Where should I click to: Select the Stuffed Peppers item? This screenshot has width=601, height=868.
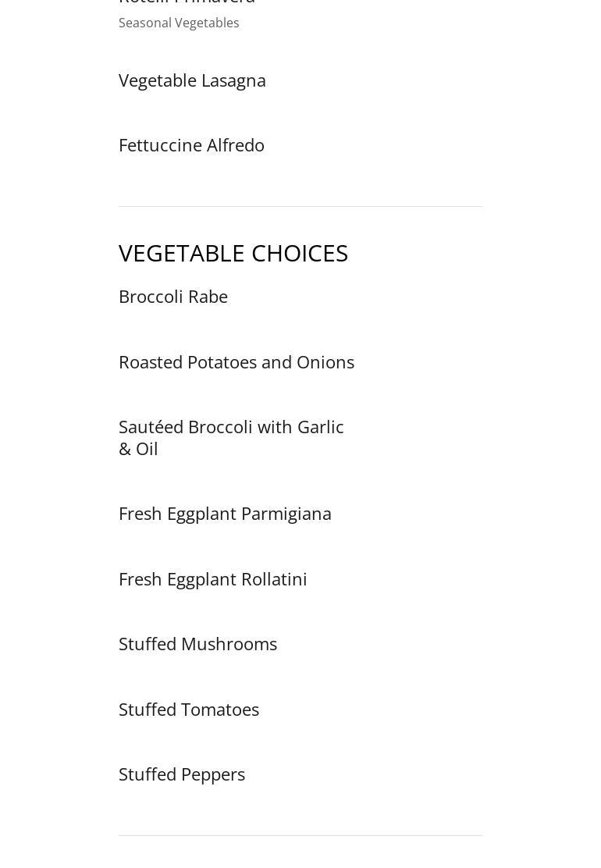pos(182,774)
